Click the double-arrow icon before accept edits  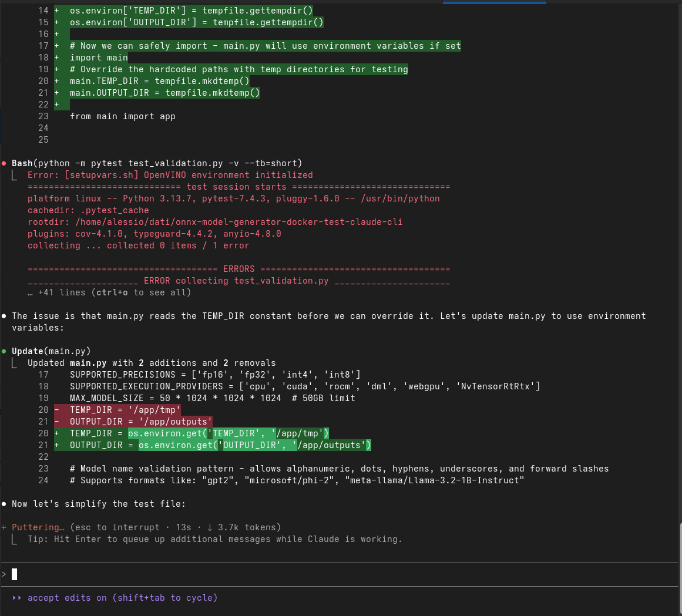coord(17,598)
